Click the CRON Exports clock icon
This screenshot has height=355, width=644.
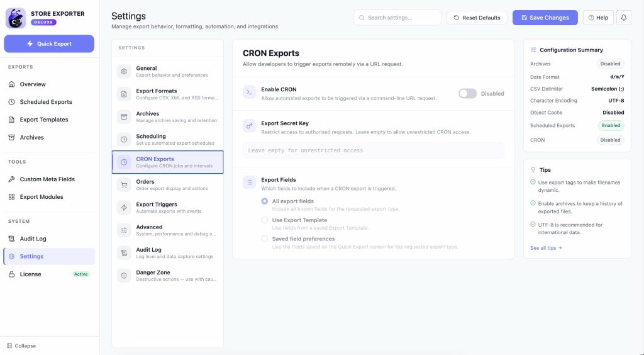point(124,162)
